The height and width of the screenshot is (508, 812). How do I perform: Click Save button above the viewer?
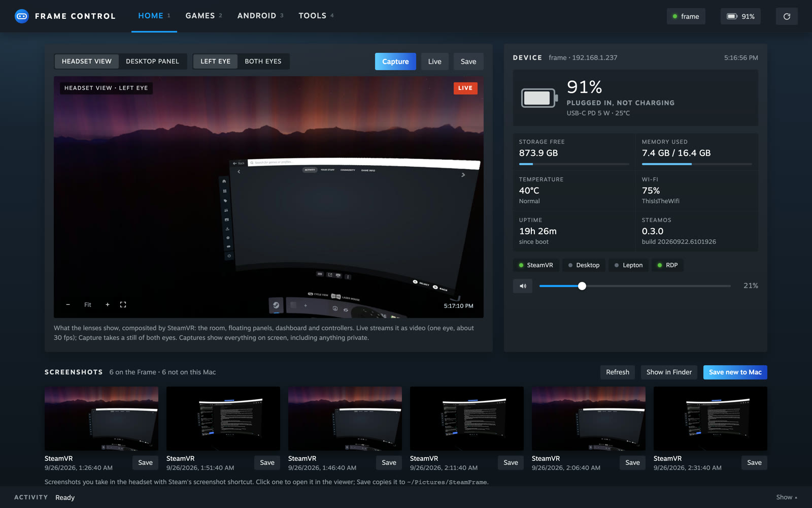pos(468,61)
